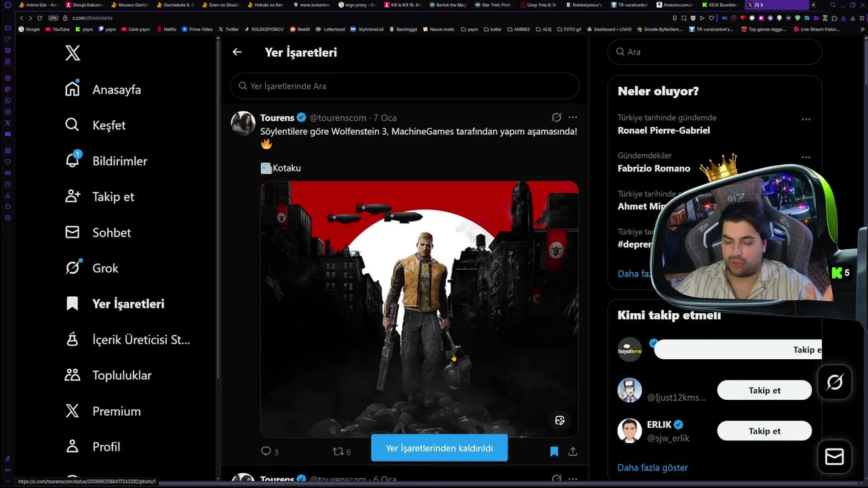Open downloads icon in Opera sidebar
The width and height of the screenshot is (868, 488).
pos(7,195)
